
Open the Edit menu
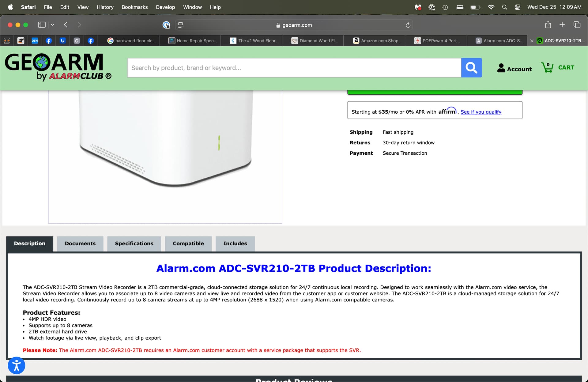pyautogui.click(x=65, y=7)
